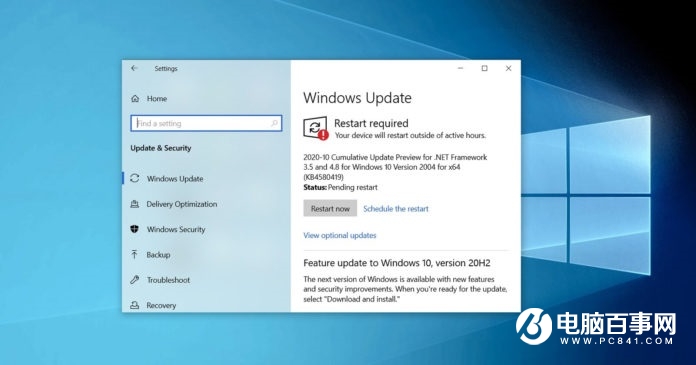Click the Restart now button
This screenshot has height=365, width=696.
[x=330, y=208]
